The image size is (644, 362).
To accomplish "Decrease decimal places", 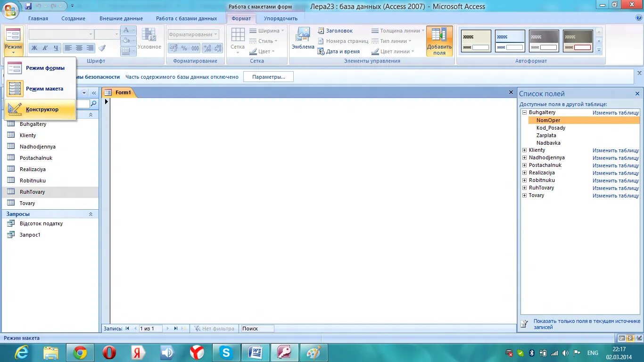I will 218,48.
